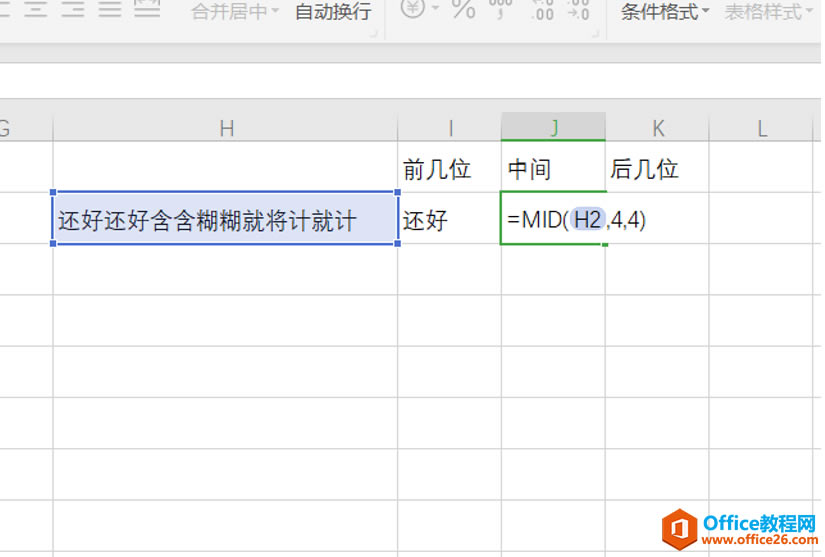
Task: Expand the currency format dropdown arrow
Action: tap(435, 8)
